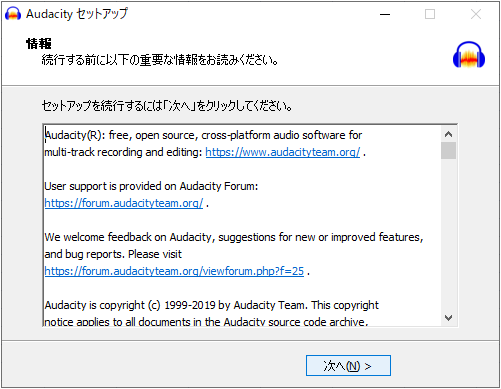Screen dimensions: 501x389
Task: Click the 'User support is provided on Audacity Forum' line
Action: pos(151,186)
